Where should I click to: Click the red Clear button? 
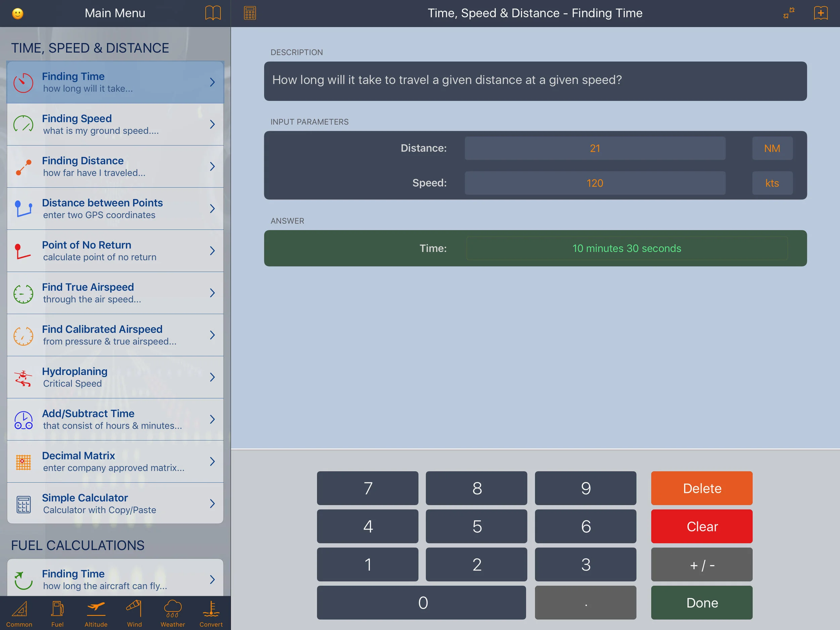[701, 526]
